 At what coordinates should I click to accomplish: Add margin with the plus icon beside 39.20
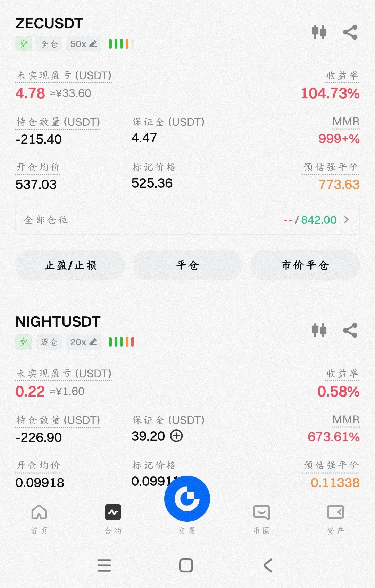coord(176,436)
